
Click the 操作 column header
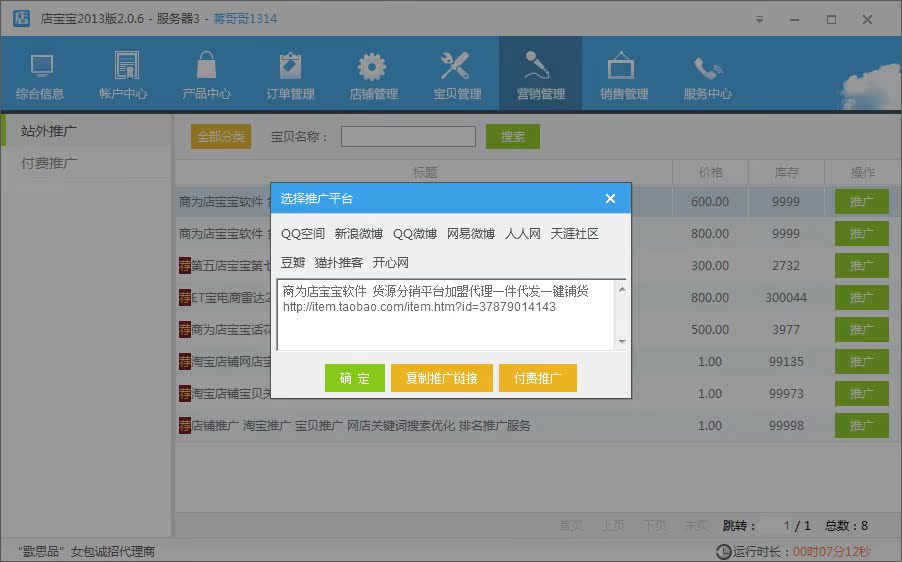pyautogui.click(x=862, y=172)
